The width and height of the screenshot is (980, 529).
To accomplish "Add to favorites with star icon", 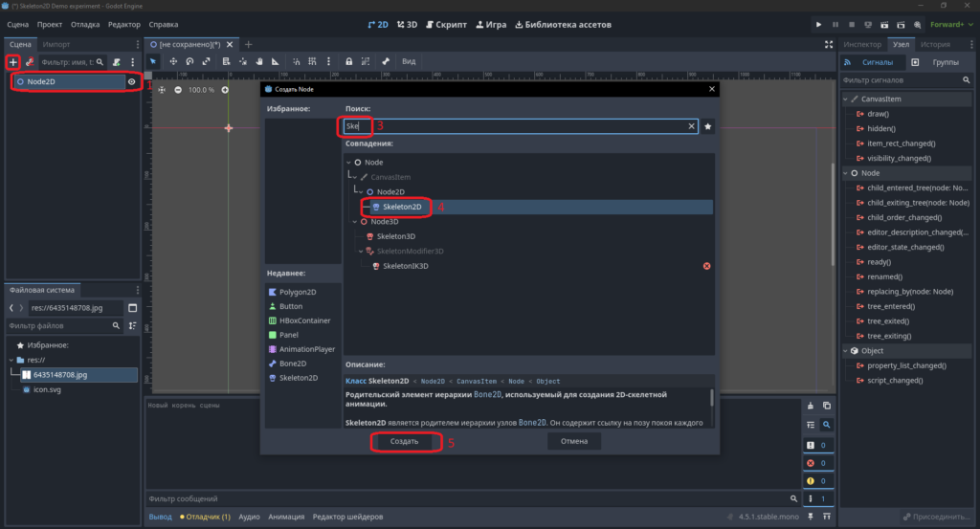I will [x=707, y=126].
